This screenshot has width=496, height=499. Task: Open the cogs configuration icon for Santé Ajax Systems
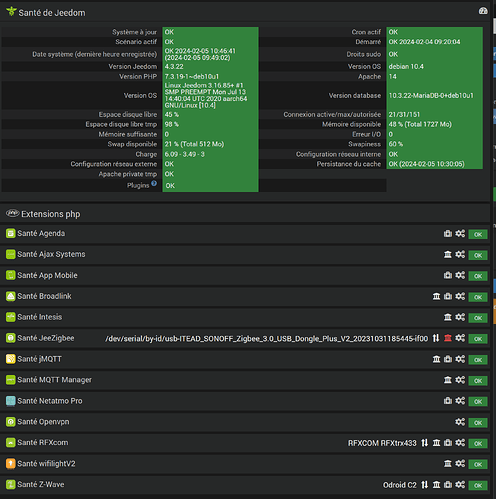click(x=460, y=254)
